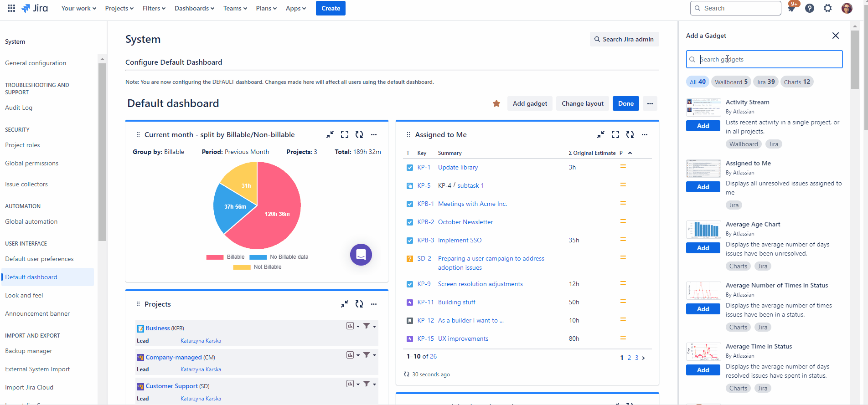Expand the Projects dropdown in the top bar
This screenshot has width=868, height=405.
(x=119, y=8)
